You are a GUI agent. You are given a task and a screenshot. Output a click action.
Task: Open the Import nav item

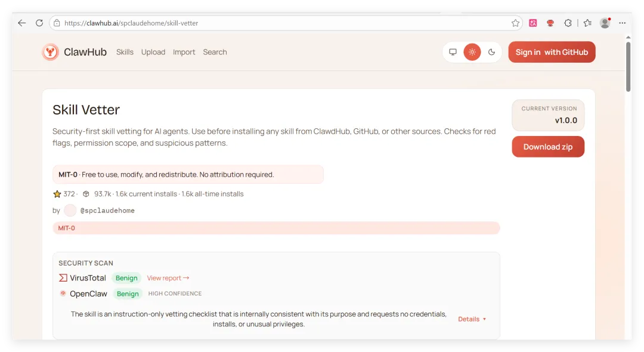pyautogui.click(x=184, y=52)
